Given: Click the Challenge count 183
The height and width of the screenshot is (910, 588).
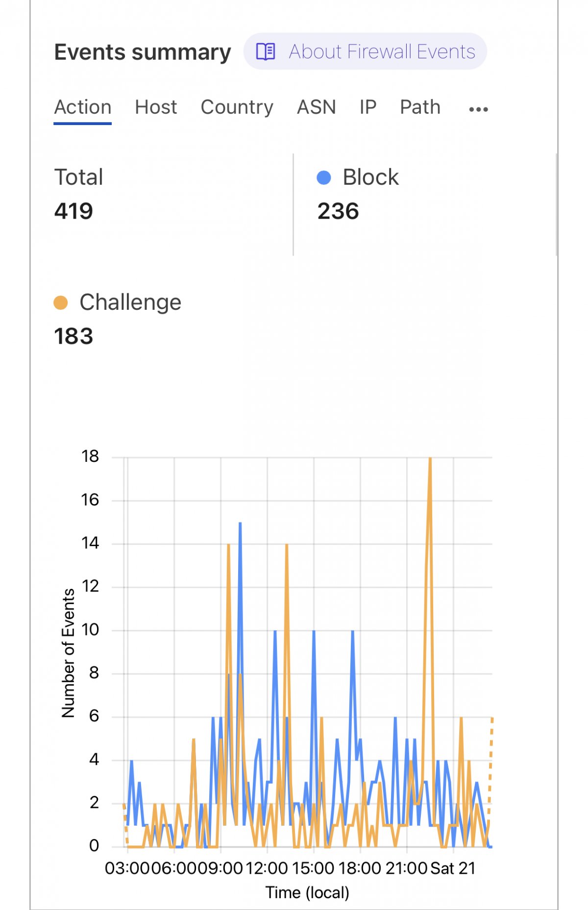Looking at the screenshot, I should (73, 336).
